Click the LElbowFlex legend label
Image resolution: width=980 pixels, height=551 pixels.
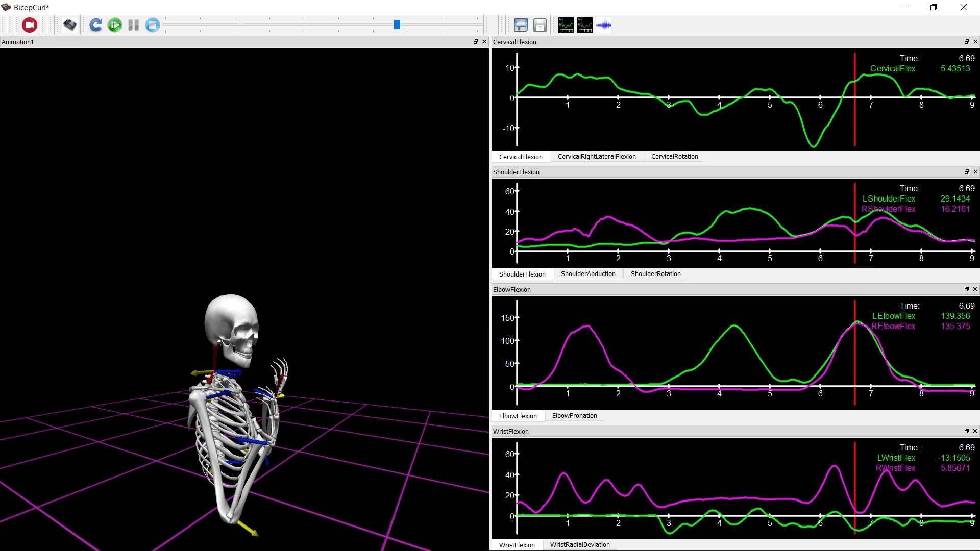[x=893, y=316]
